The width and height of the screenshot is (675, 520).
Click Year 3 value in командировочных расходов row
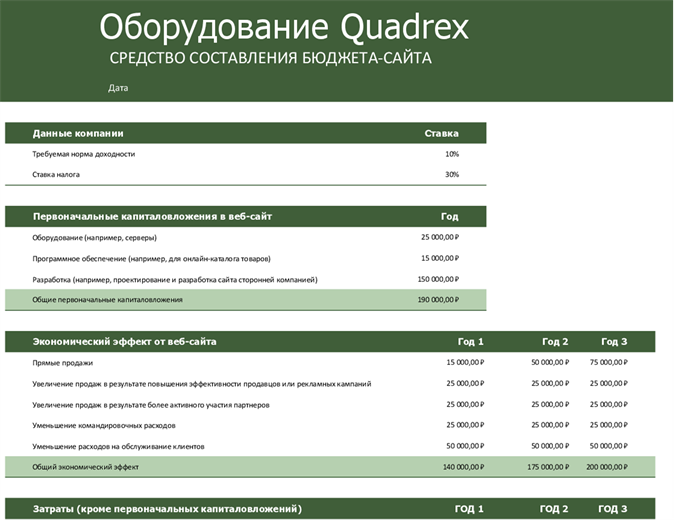(x=608, y=425)
